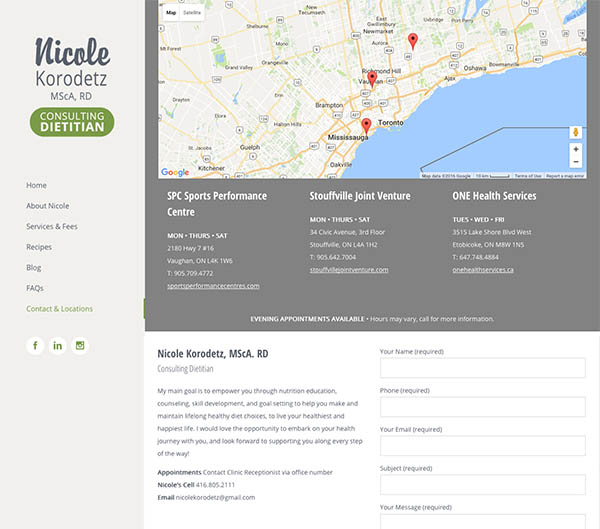Navigate to Services & Fees

point(52,226)
